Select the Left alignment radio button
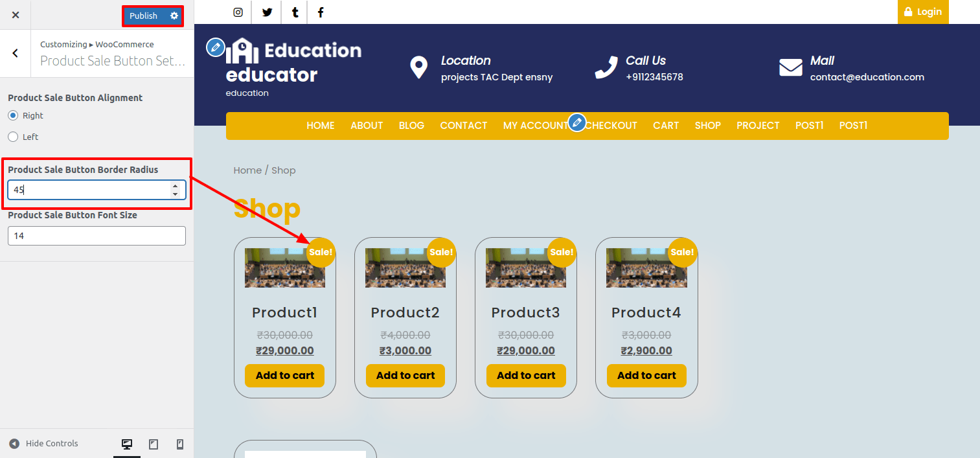Screen dimensions: 980x458 13,137
